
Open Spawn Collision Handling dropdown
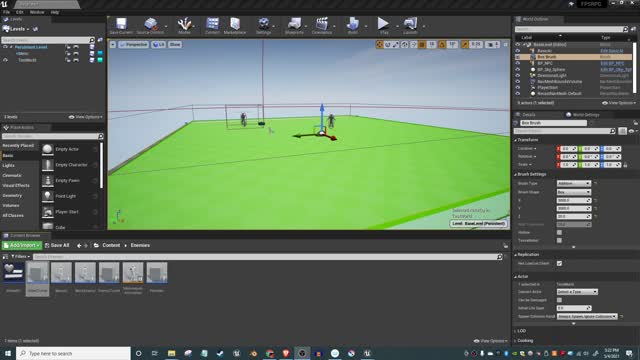coord(587,316)
